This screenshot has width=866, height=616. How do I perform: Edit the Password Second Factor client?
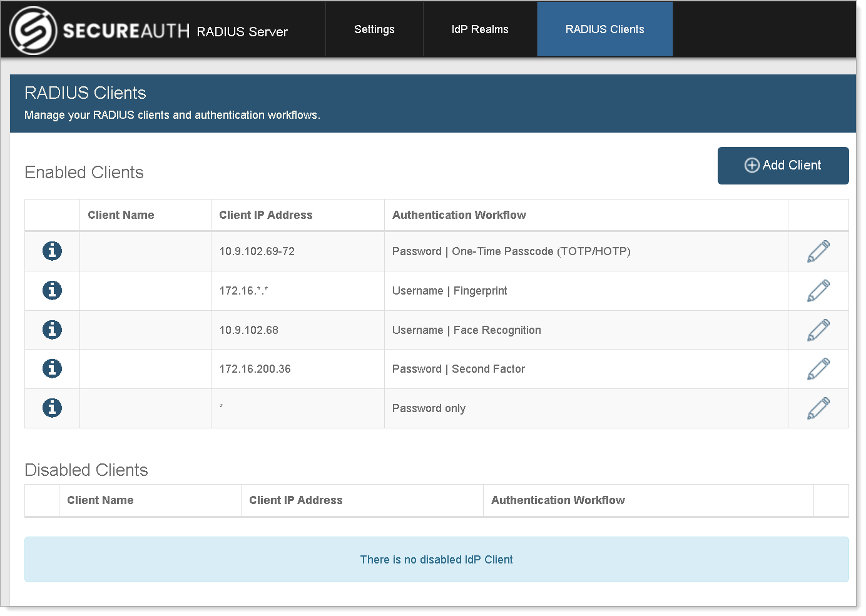[818, 369]
